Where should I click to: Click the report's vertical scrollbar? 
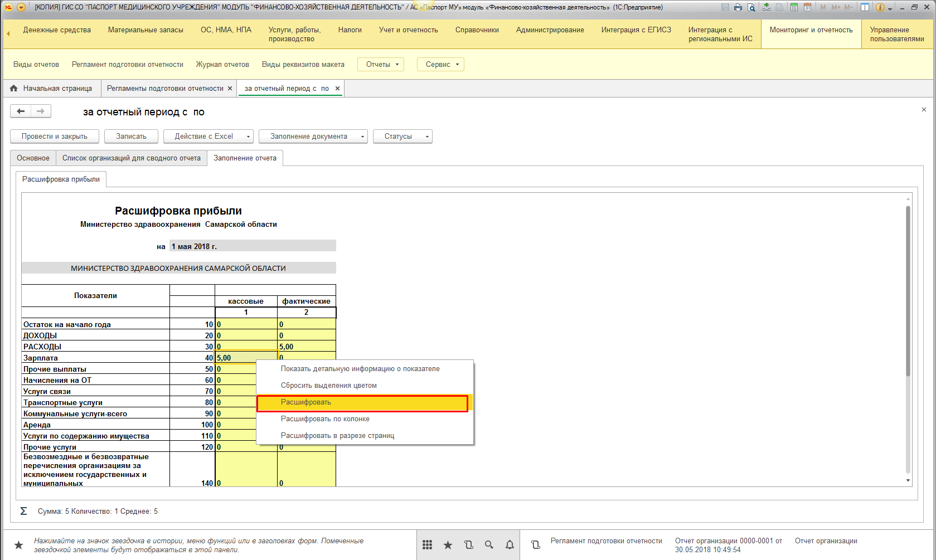[x=908, y=290]
